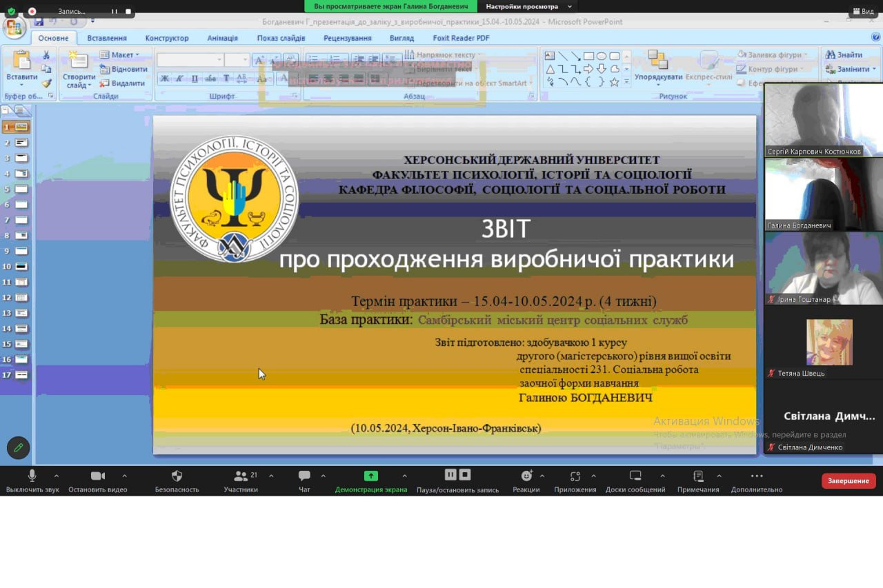This screenshot has width=883, height=588.
Task: Expand audio options arrow next to microphone
Action: [x=57, y=476]
